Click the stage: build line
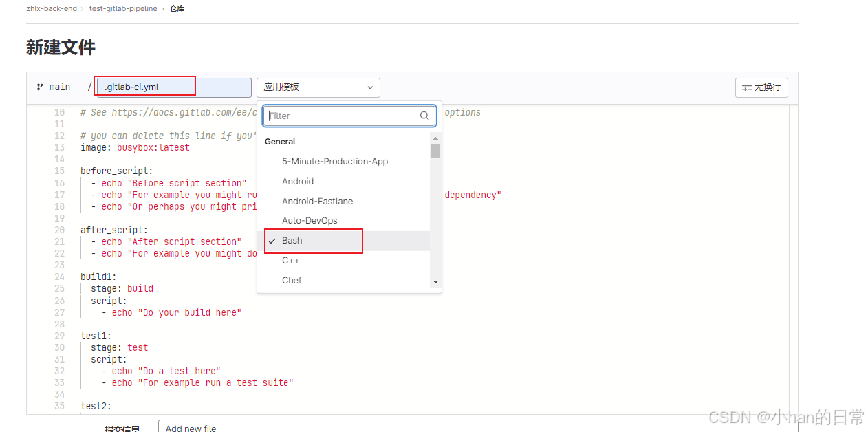This screenshot has width=868, height=432. click(122, 289)
